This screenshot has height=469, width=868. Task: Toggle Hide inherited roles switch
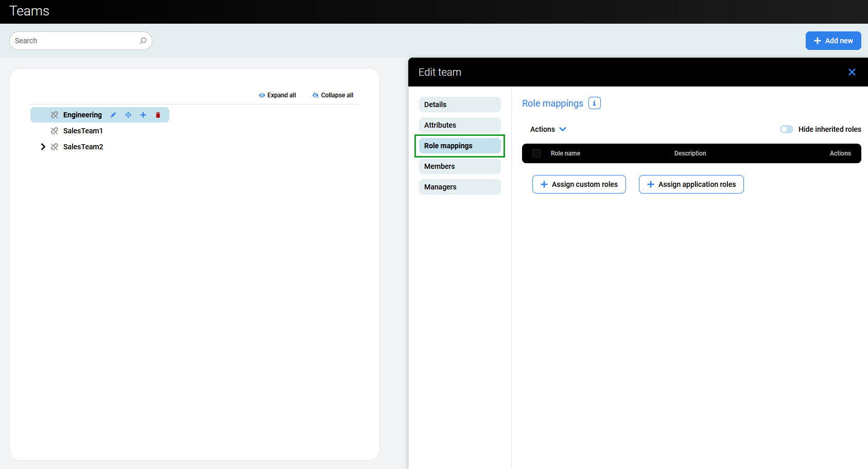[786, 129]
